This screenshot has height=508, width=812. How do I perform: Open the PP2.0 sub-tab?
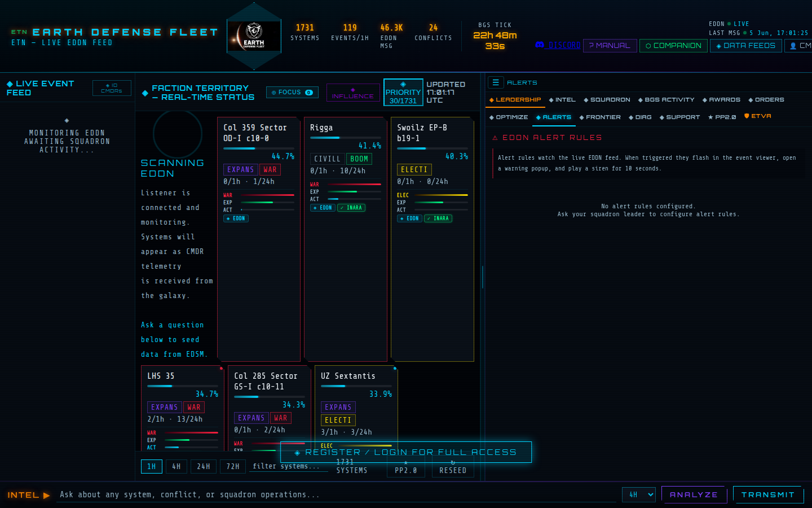[722, 117]
